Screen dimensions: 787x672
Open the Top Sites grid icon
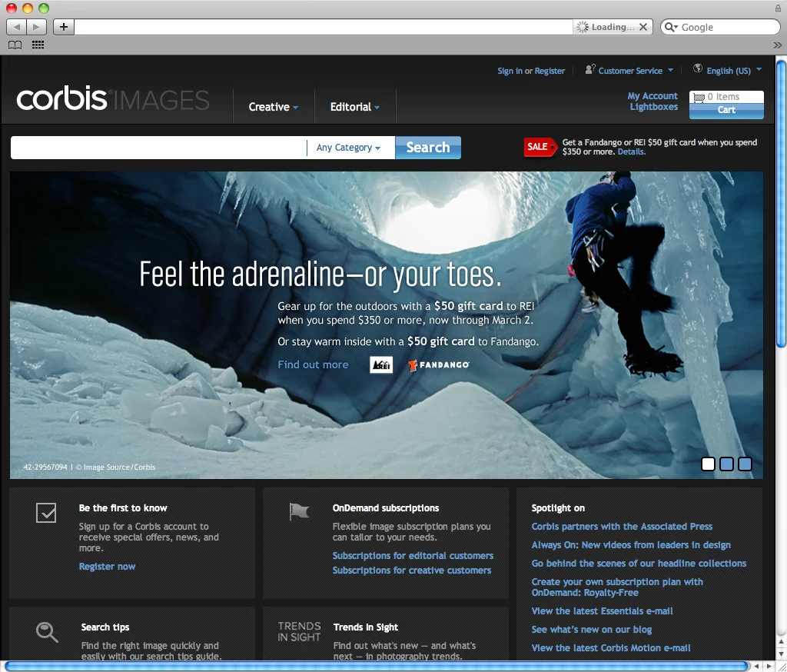tap(38, 45)
